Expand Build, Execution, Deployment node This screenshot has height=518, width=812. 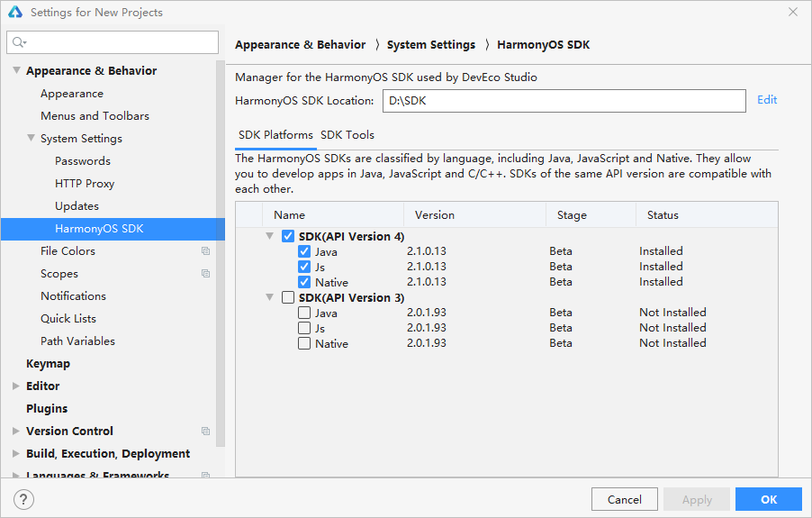tap(16, 453)
